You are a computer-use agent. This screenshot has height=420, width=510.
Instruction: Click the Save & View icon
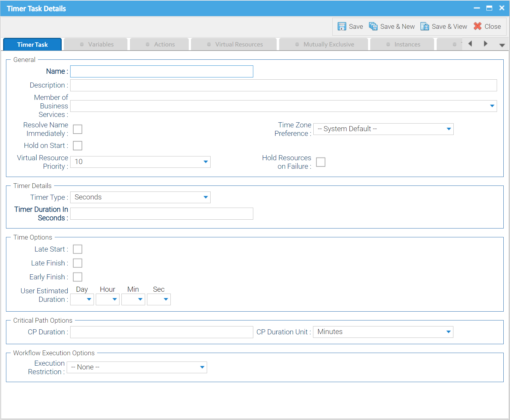point(425,27)
